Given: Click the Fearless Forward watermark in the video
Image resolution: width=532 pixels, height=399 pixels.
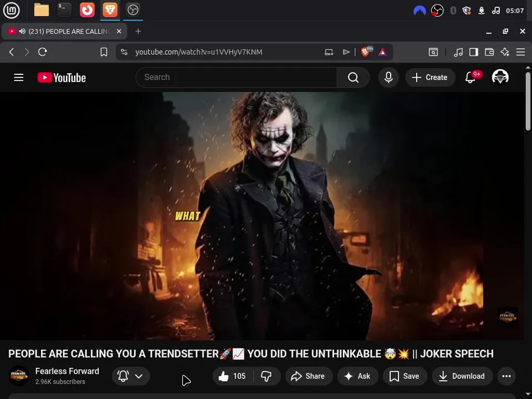Looking at the screenshot, I should [507, 317].
